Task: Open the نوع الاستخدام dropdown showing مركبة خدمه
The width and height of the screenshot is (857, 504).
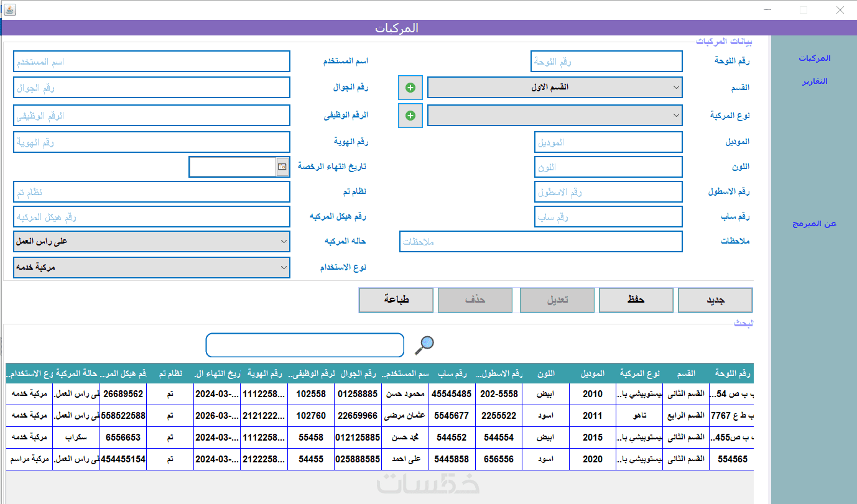Action: (x=152, y=268)
